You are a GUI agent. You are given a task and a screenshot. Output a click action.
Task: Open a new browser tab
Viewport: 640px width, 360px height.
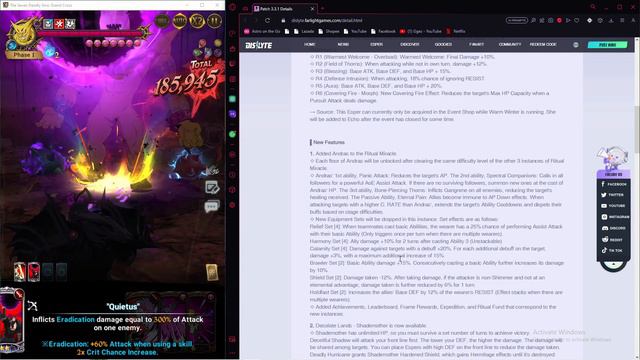pyautogui.click(x=322, y=9)
